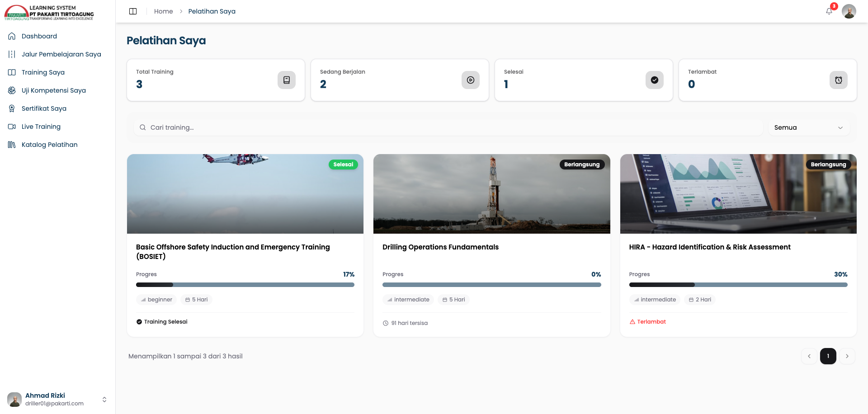Click the Jalur Pembelajaran Saya icon
Screen dimensions: 868x414
(12, 54)
